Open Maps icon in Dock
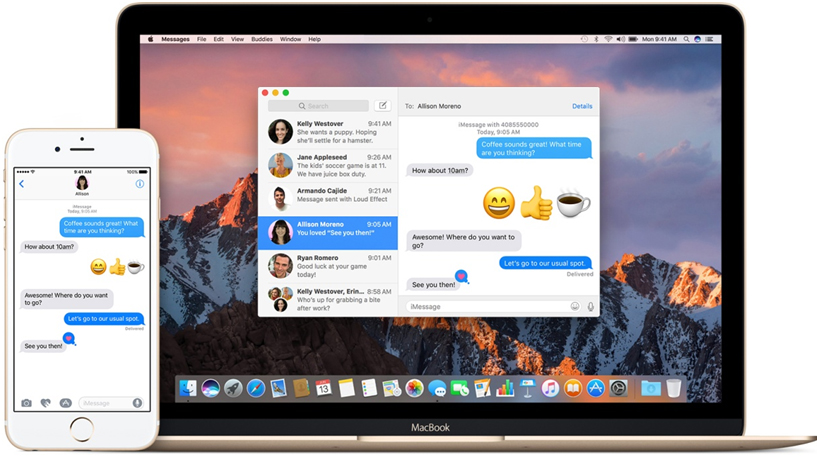The height and width of the screenshot is (457, 819). (x=391, y=388)
